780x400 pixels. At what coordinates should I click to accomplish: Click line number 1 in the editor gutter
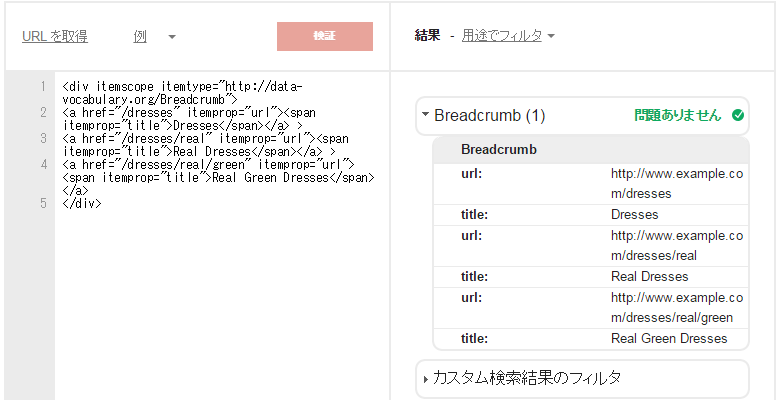(43, 87)
